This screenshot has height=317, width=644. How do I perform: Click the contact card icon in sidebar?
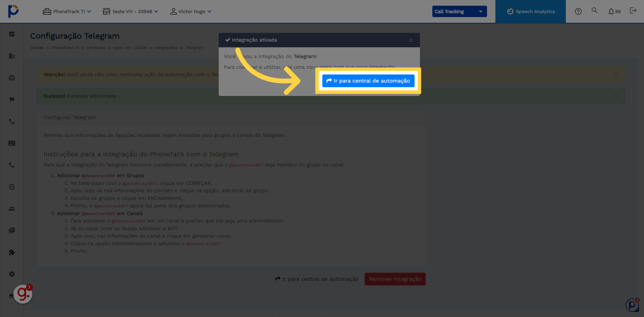12,143
